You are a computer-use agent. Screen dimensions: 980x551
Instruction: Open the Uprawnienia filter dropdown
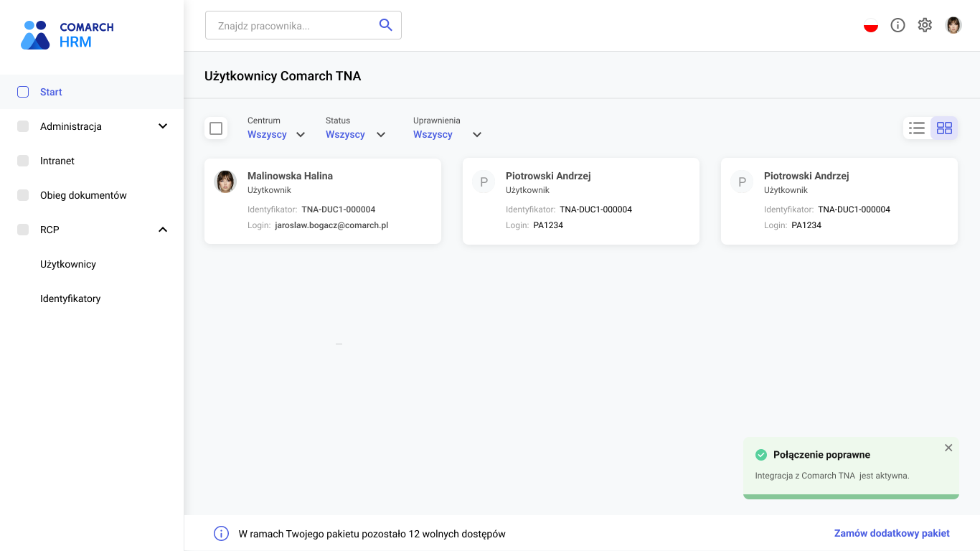click(x=448, y=128)
